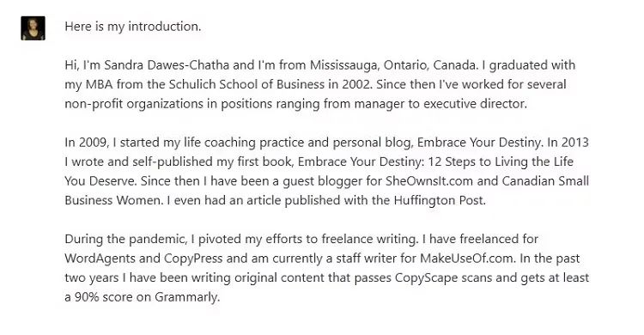This screenshot has width=644, height=335.
Task: Click the words Huffington Post
Action: pyautogui.click(x=439, y=200)
